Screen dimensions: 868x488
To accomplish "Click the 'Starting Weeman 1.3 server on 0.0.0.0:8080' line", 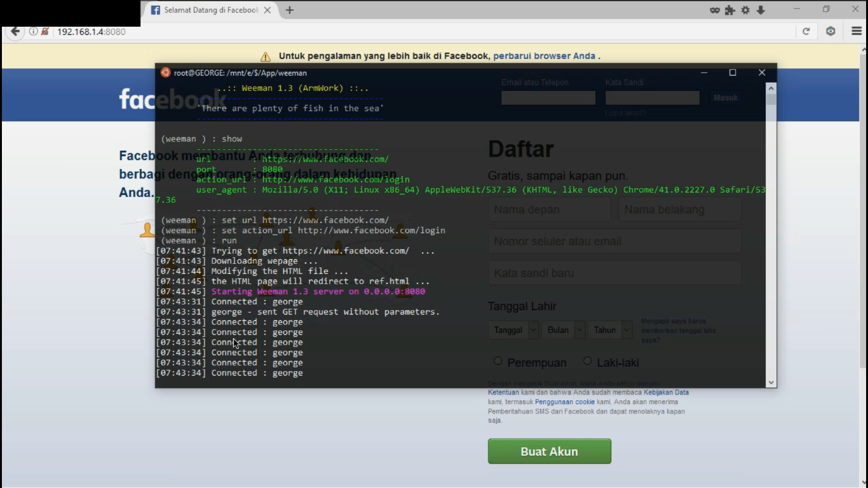I will (x=318, y=292).
